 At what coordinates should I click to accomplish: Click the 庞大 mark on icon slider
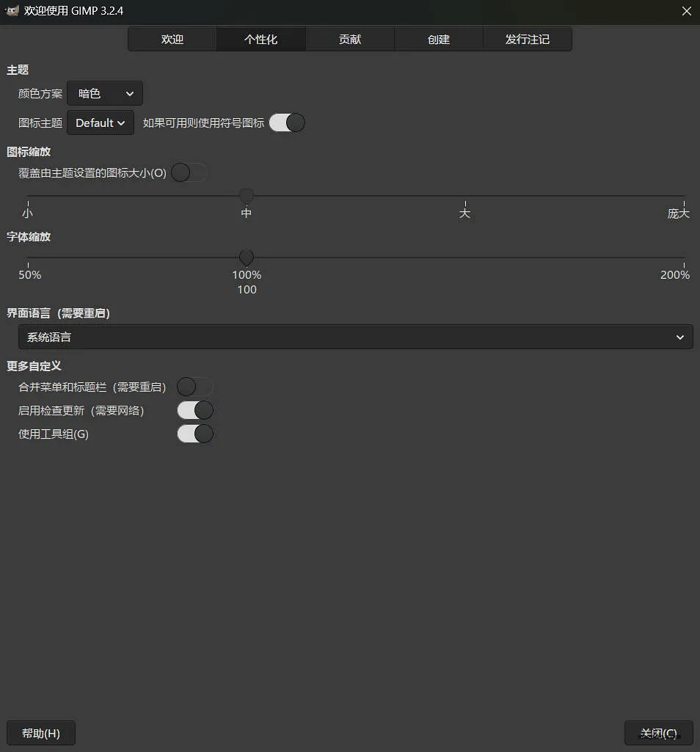tap(679, 213)
